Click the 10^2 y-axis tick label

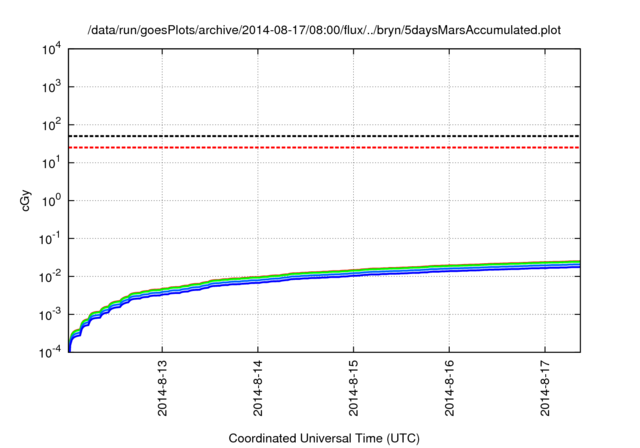pyautogui.click(x=52, y=125)
